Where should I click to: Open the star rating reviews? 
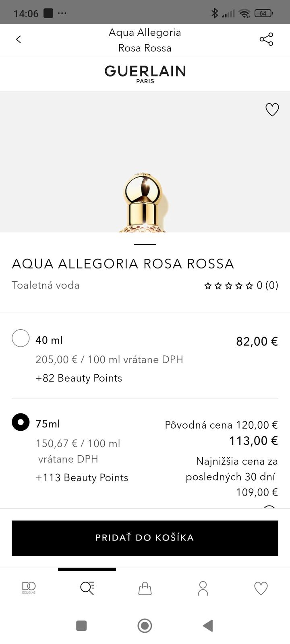(x=241, y=285)
